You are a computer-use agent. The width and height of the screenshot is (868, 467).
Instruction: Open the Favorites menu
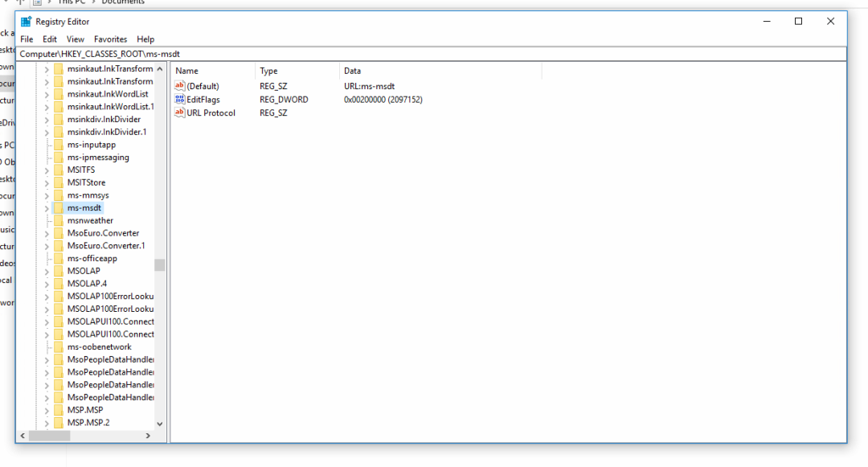[x=110, y=39]
